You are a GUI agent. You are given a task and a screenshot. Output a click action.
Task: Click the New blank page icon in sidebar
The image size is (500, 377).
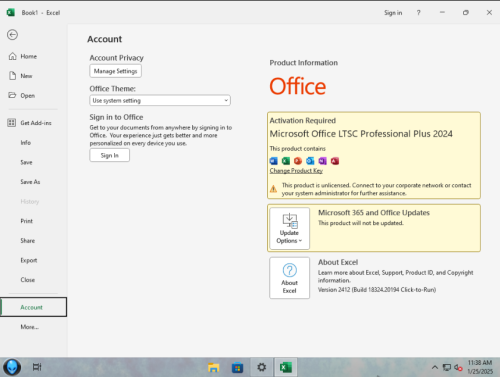coord(12,76)
